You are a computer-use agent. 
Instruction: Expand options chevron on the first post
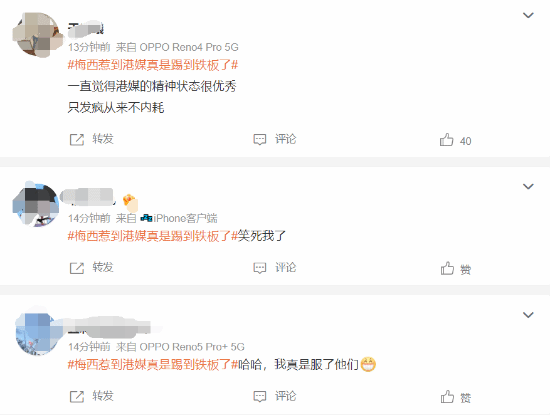click(528, 15)
